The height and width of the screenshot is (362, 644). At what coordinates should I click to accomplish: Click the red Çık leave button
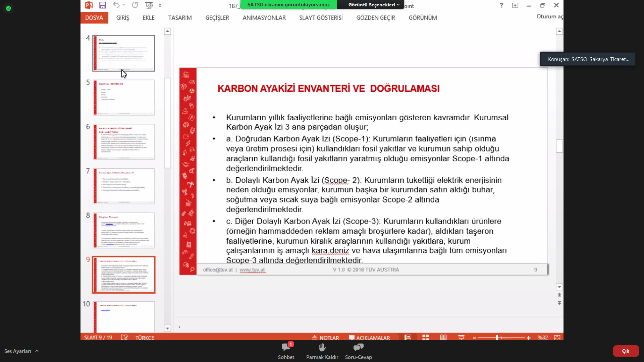point(626,351)
